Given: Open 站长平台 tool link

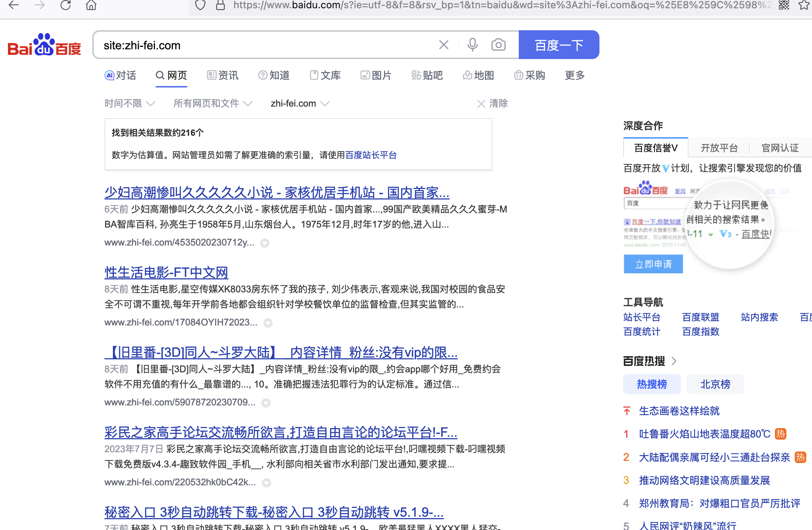Looking at the screenshot, I should 642,317.
